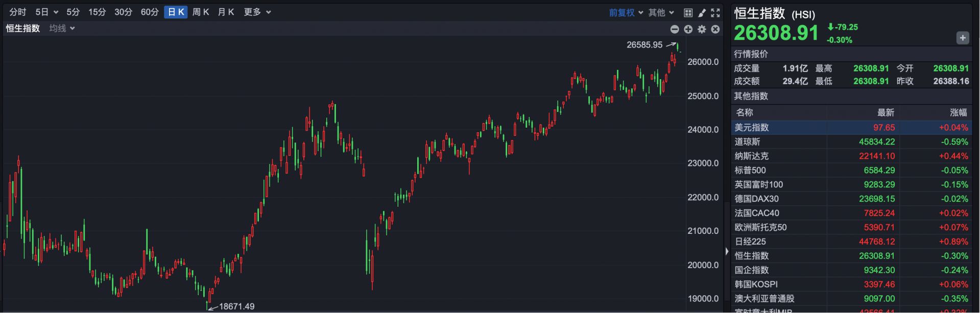
Task: Switch to the 周K weekly chart tab
Action: tap(201, 12)
